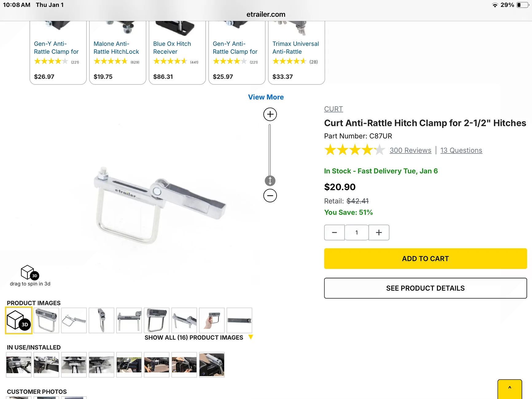Click the zoom out minus icon
Image resolution: width=532 pixels, height=399 pixels.
pos(270,196)
